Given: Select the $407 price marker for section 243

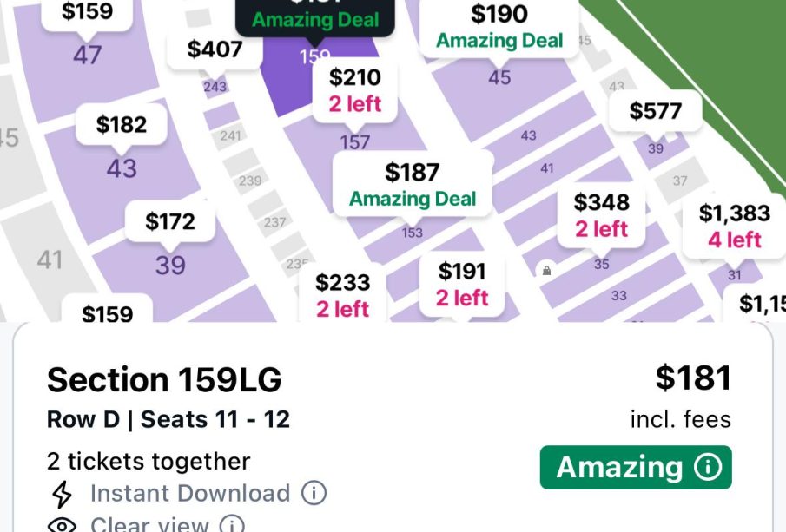Looking at the screenshot, I should tap(215, 49).
